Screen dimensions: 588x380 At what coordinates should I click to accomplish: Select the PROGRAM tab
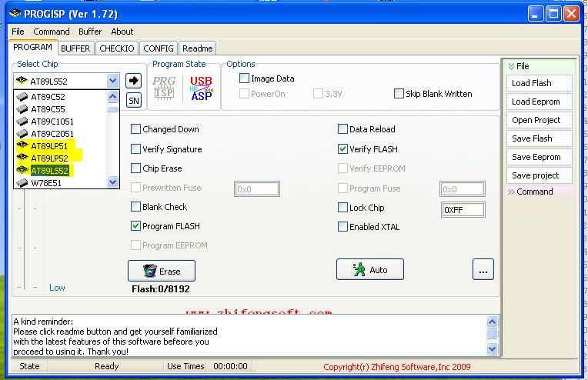[x=32, y=47]
